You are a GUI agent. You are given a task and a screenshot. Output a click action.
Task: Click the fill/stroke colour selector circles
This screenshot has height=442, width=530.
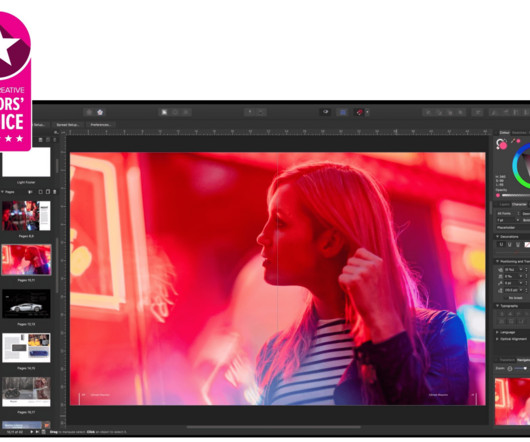pyautogui.click(x=501, y=144)
